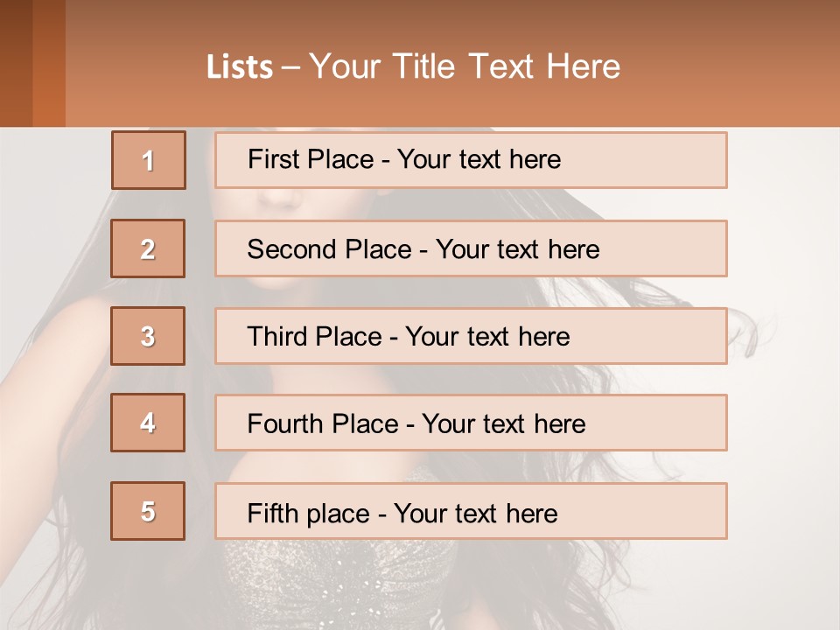Viewport: 840px width, 630px height.
Task: Select the narrow orange vertical stripe in header
Action: pyautogui.click(x=49, y=63)
